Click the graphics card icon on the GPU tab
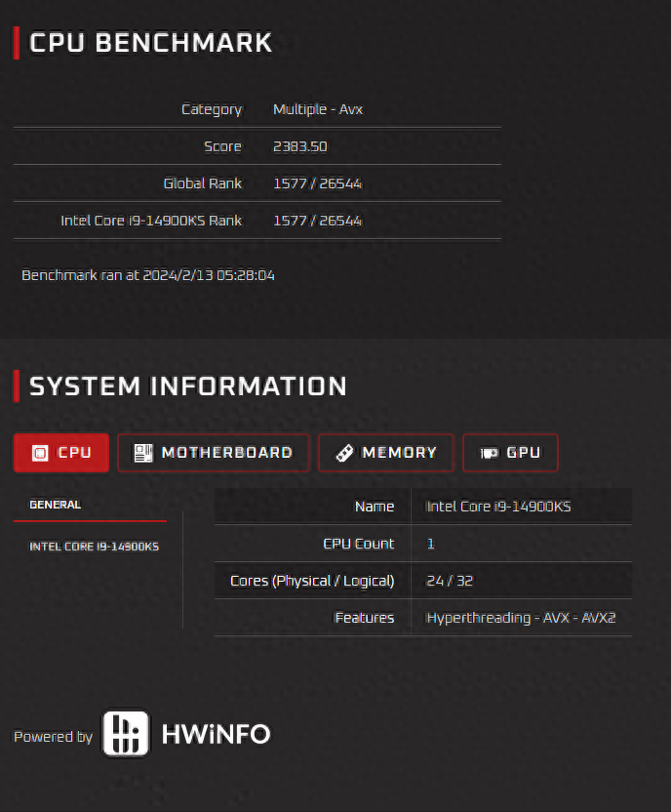The image size is (671, 812). [x=489, y=453]
